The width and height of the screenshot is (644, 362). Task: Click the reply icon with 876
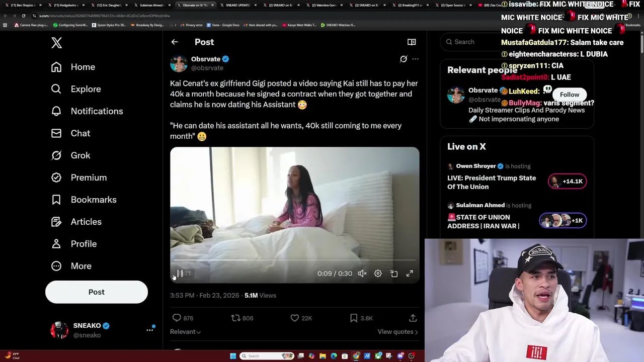177,318
